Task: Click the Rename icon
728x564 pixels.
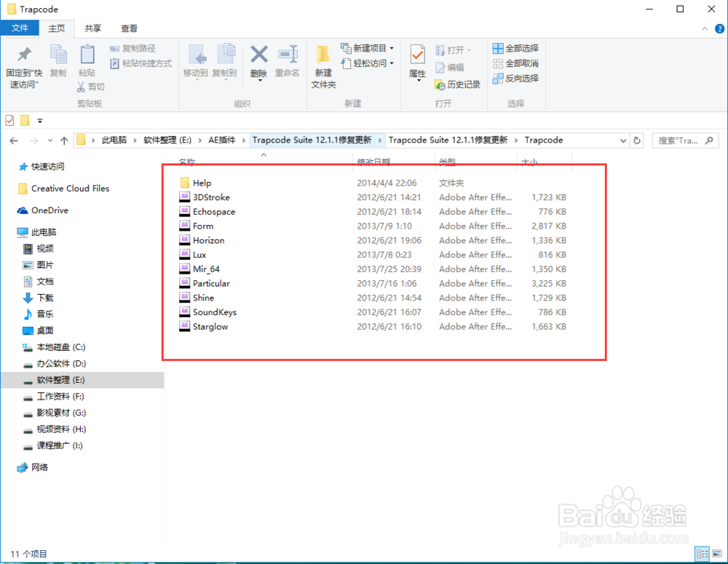Action: [288, 55]
